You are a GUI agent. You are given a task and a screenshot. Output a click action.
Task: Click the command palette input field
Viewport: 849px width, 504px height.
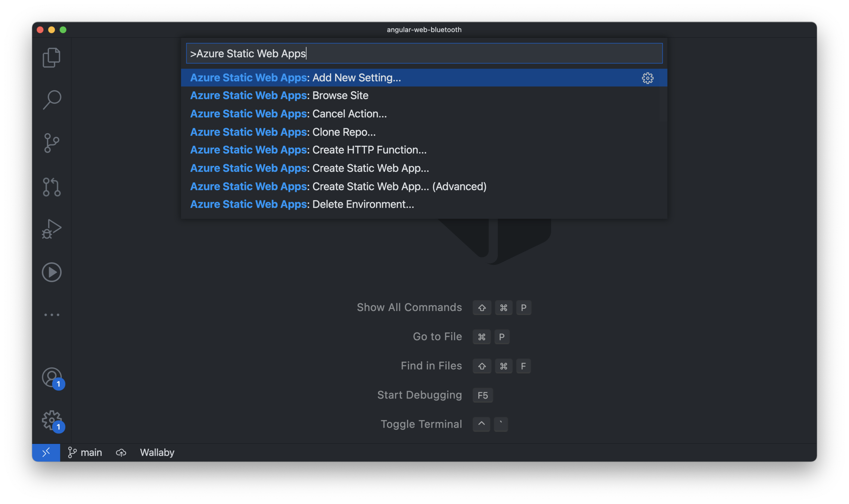(x=424, y=53)
